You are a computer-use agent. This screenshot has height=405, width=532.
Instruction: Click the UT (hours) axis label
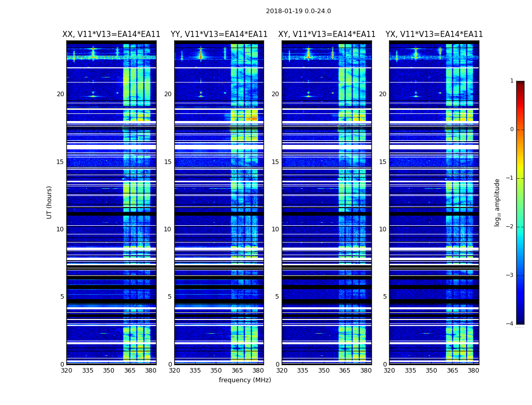pos(49,202)
